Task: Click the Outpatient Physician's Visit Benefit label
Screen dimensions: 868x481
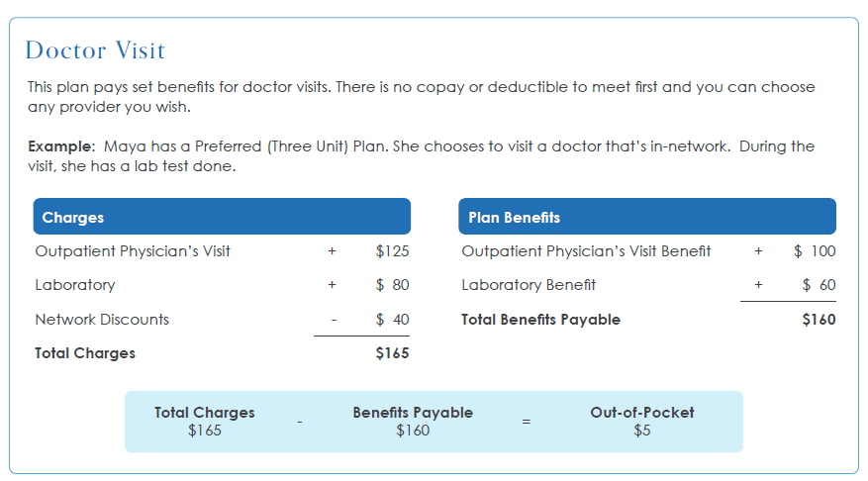Action: 586,251
